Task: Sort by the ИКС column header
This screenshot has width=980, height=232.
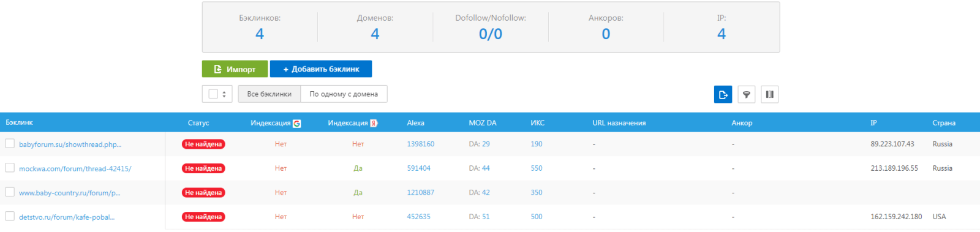Action: point(537,123)
